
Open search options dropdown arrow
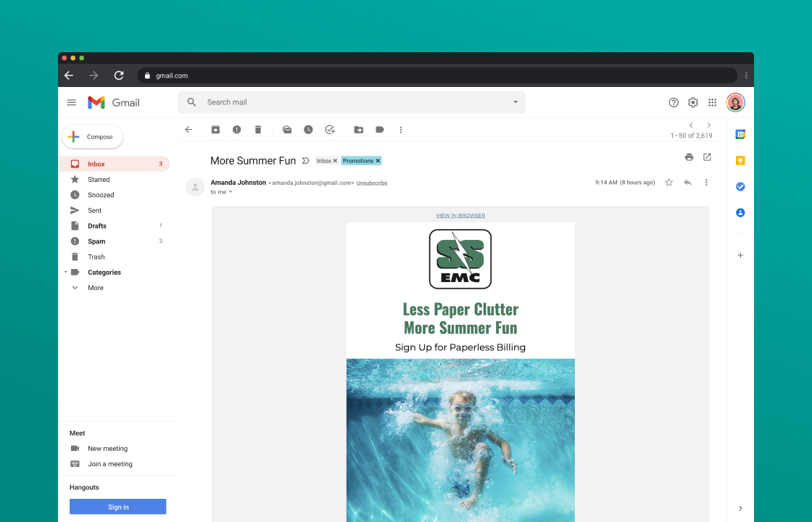click(x=515, y=102)
